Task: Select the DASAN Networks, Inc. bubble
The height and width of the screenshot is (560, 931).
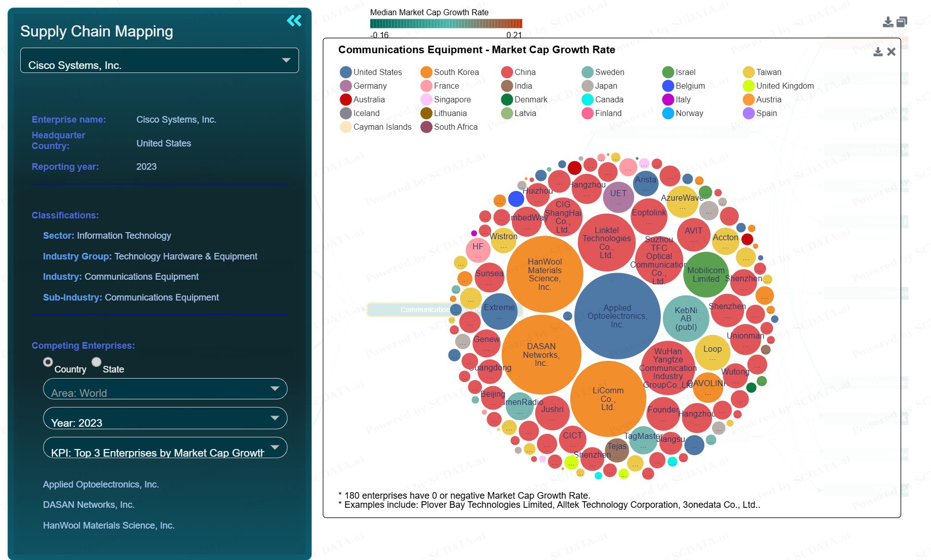Action: (x=541, y=354)
